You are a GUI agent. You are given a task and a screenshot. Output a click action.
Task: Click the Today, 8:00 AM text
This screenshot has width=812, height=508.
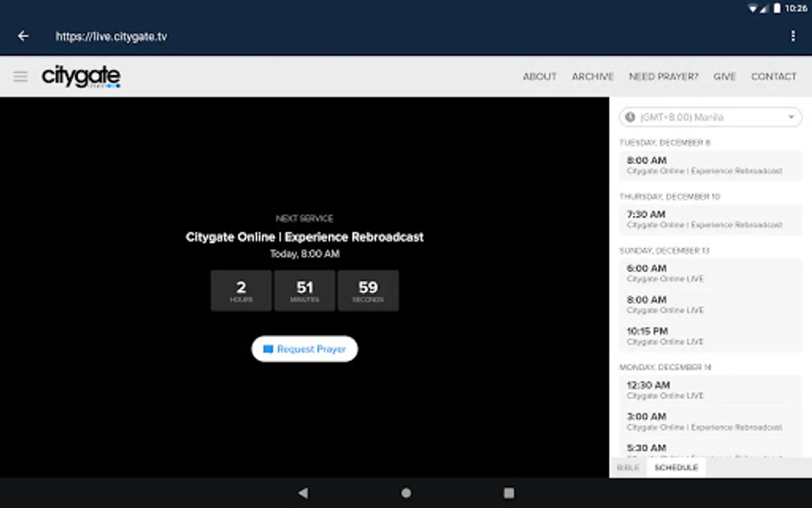pyautogui.click(x=304, y=254)
